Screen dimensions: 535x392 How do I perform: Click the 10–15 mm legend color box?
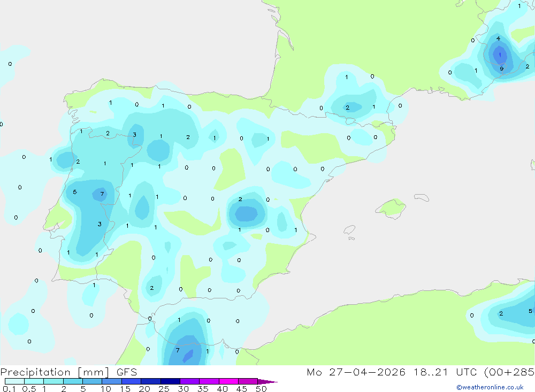(112, 381)
